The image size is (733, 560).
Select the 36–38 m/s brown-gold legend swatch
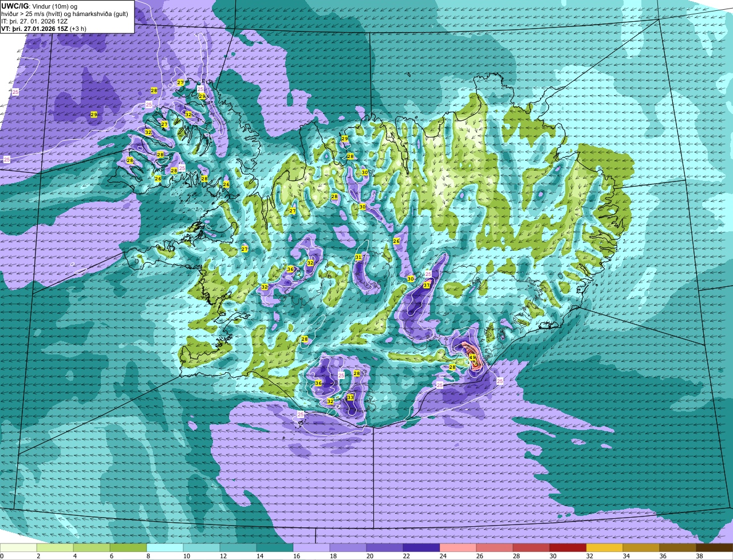click(678, 548)
